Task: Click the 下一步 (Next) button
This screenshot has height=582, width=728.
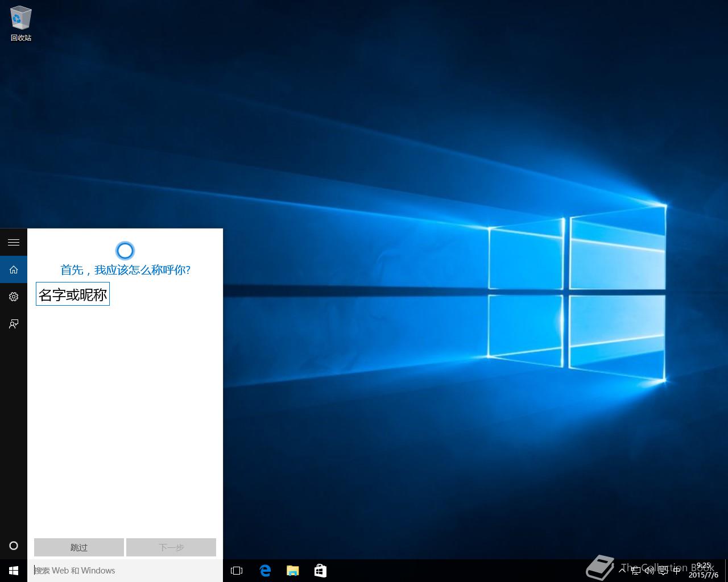Action: (x=171, y=547)
